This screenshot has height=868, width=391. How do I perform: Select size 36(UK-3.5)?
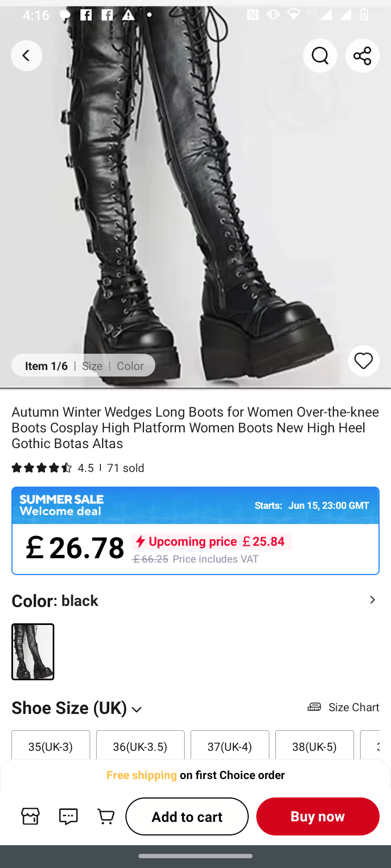[x=140, y=746]
